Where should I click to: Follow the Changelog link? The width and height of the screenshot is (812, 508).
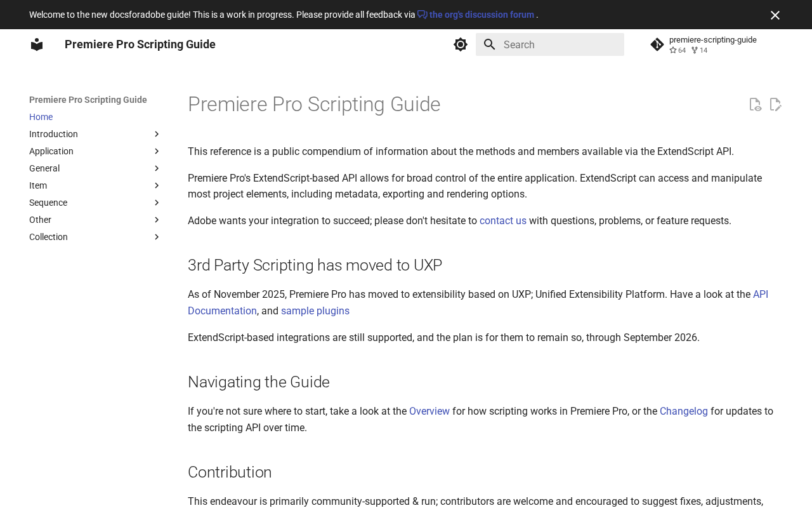tap(684, 411)
